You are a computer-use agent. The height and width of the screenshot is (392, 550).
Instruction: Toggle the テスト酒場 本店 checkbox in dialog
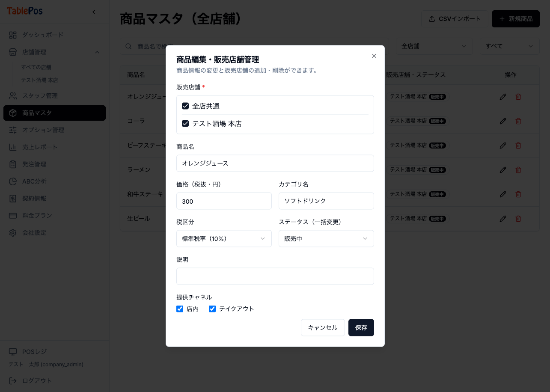tap(185, 124)
